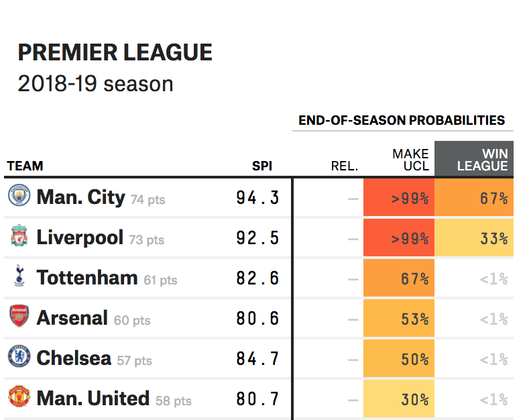
Task: Click the Arsenal club crest
Action: click(x=19, y=317)
